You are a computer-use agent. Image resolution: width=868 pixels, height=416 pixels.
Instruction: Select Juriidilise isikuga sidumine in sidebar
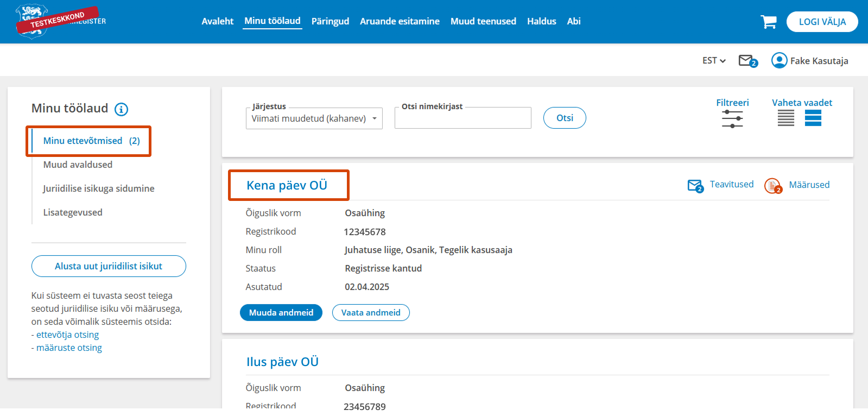pyautogui.click(x=99, y=188)
